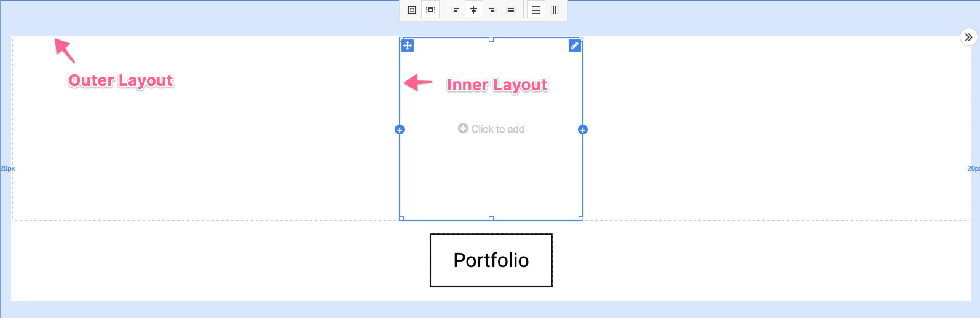Click the bottom-left corner handle of inner layout

401,218
